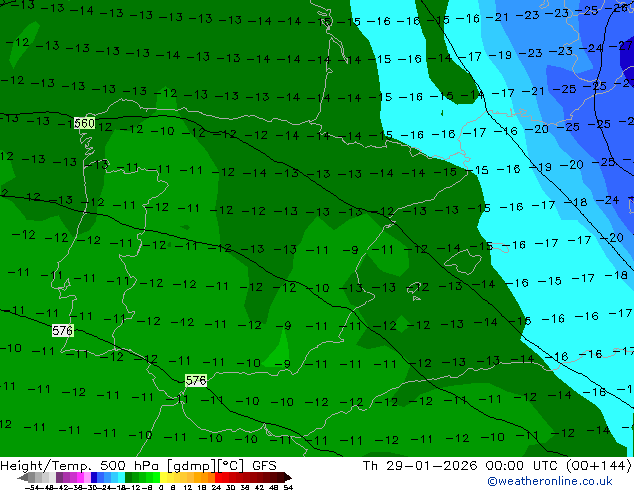The height and width of the screenshot is (490, 634).
Task: Click the dark purple swatch in the legend
Action: point(59,477)
